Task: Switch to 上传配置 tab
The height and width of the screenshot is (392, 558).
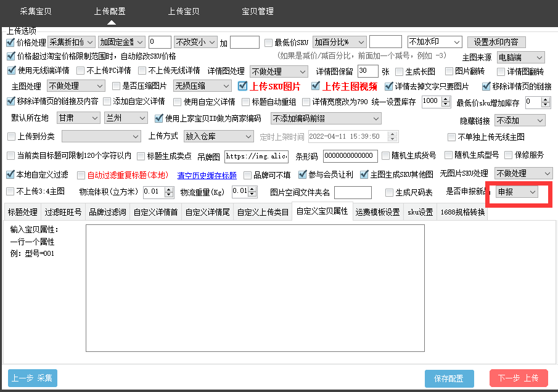Action: click(x=110, y=11)
